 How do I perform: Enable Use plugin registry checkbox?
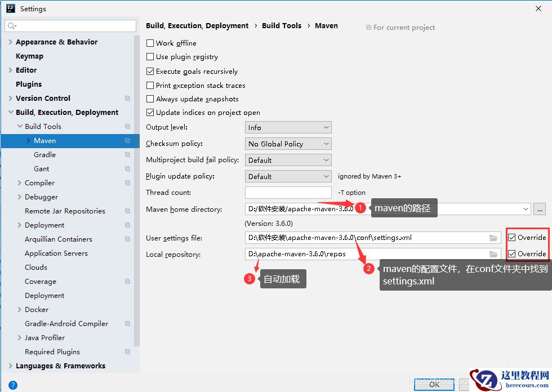[150, 57]
